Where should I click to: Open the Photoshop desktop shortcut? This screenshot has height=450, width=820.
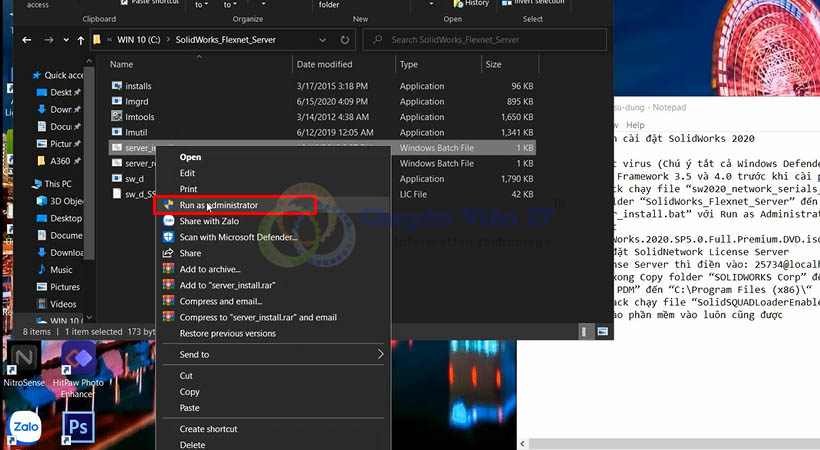click(x=77, y=430)
